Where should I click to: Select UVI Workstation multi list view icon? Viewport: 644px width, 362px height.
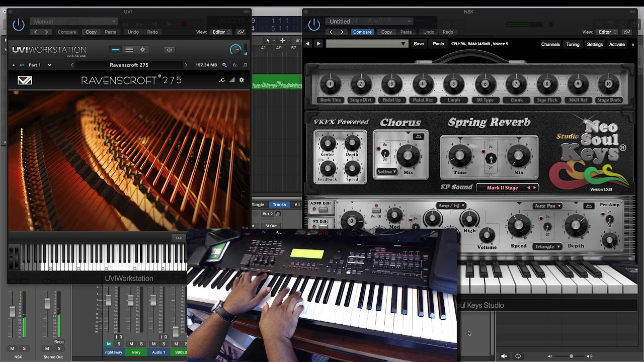129,50
